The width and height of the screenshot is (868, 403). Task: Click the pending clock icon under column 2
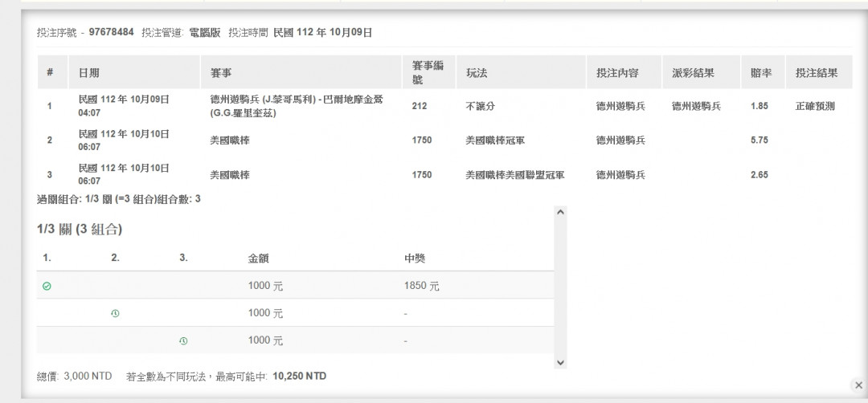point(115,313)
